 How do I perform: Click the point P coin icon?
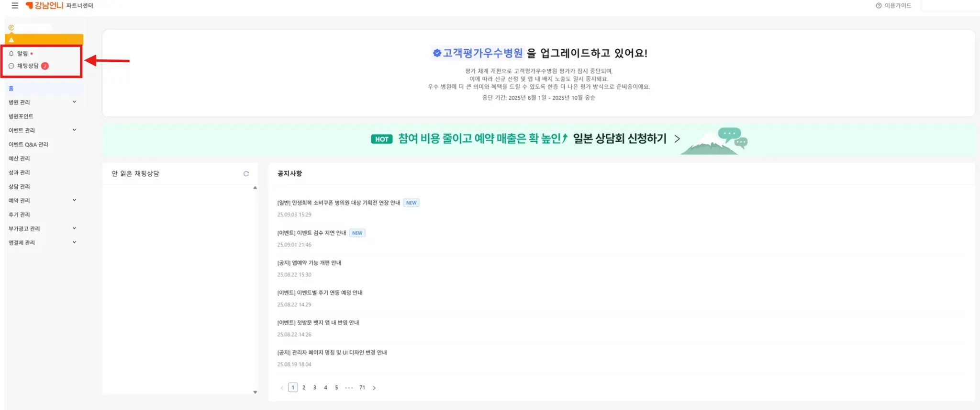pyautogui.click(x=11, y=28)
